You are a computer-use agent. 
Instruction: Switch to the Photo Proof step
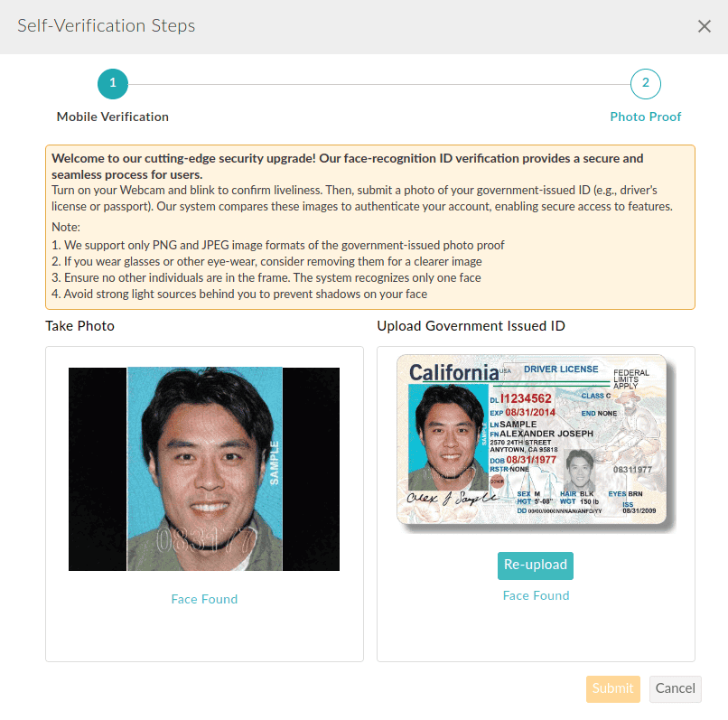coord(646,117)
